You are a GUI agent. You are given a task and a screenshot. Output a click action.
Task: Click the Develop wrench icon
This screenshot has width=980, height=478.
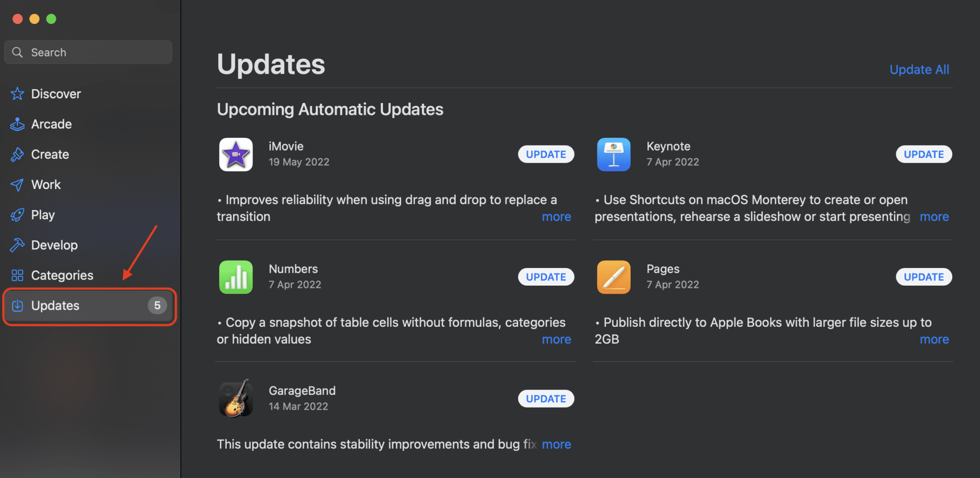pyautogui.click(x=17, y=245)
